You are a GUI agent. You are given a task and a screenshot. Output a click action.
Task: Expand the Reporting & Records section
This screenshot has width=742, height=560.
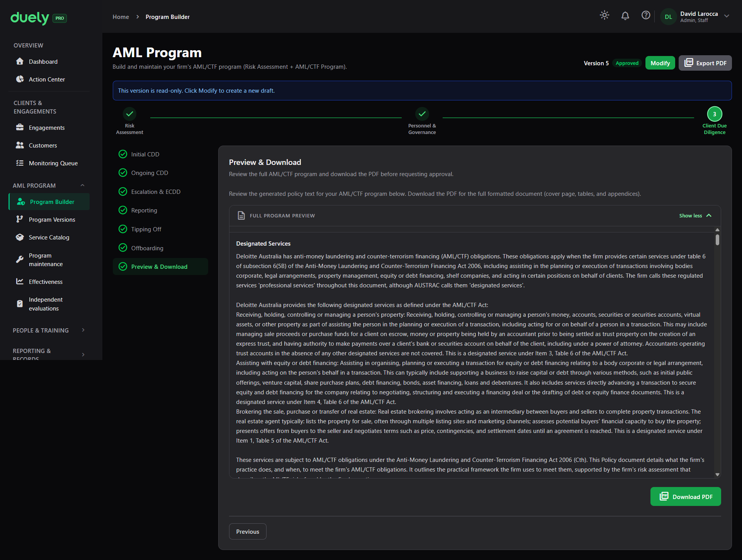coord(49,354)
